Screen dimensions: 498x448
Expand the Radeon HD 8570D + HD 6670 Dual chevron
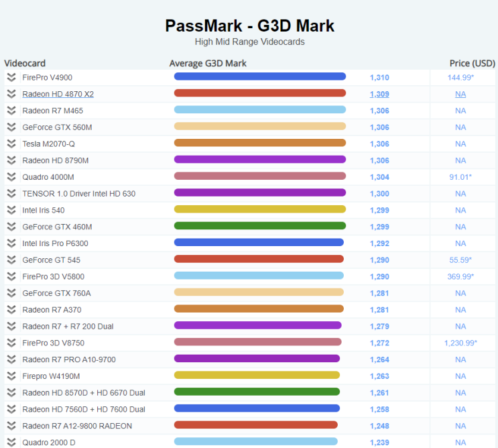pyautogui.click(x=11, y=393)
